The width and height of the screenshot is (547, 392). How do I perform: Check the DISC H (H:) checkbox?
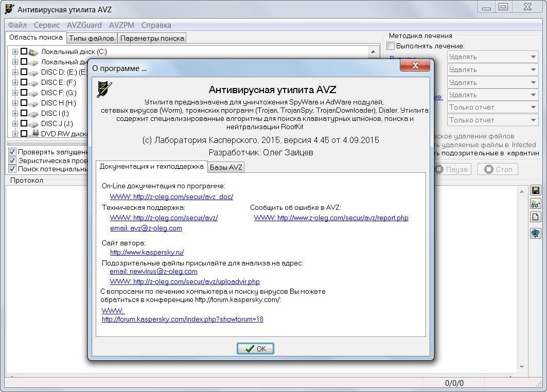click(24, 103)
